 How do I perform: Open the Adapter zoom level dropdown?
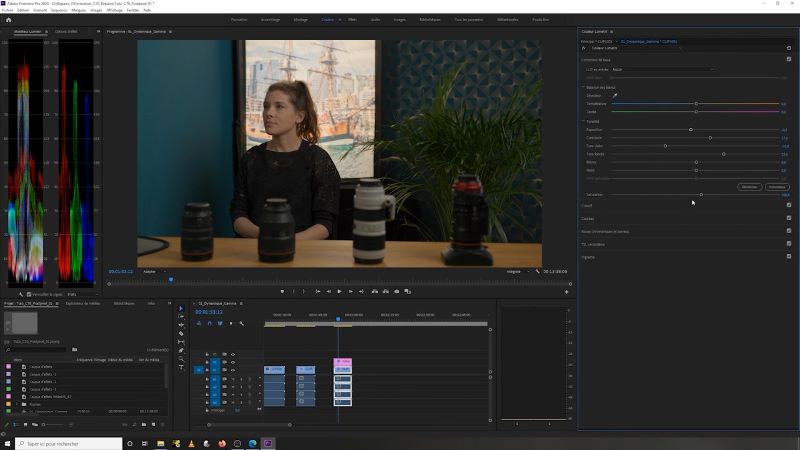152,271
